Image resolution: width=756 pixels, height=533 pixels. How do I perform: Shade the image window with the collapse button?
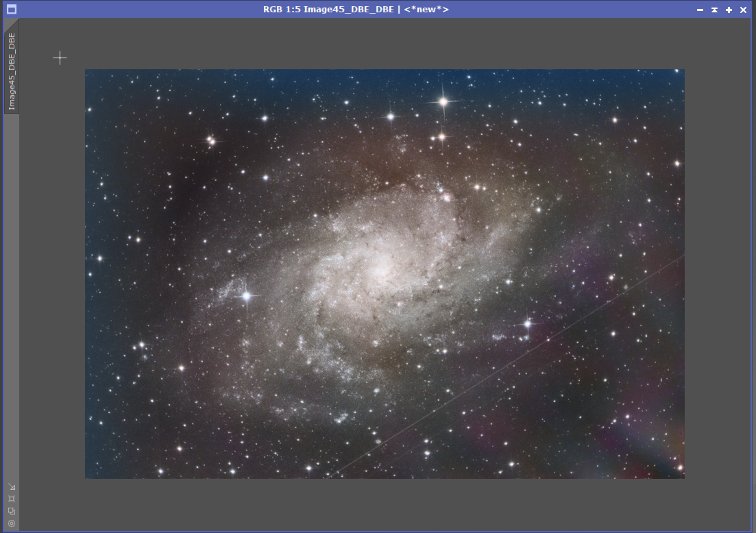tap(715, 10)
